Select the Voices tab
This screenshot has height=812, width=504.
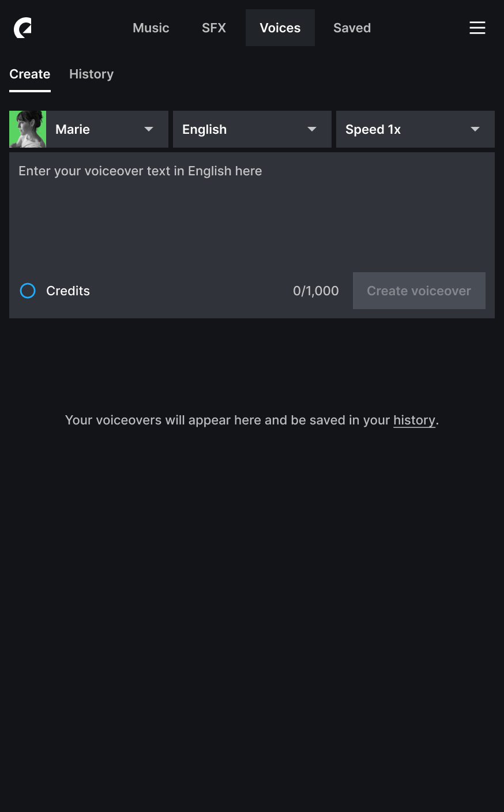click(x=280, y=28)
